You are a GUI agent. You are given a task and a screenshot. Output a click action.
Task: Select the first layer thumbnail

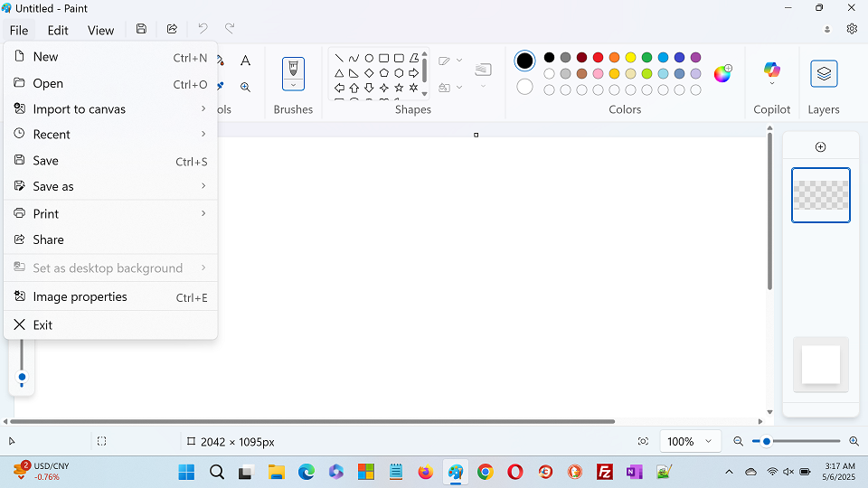820,195
